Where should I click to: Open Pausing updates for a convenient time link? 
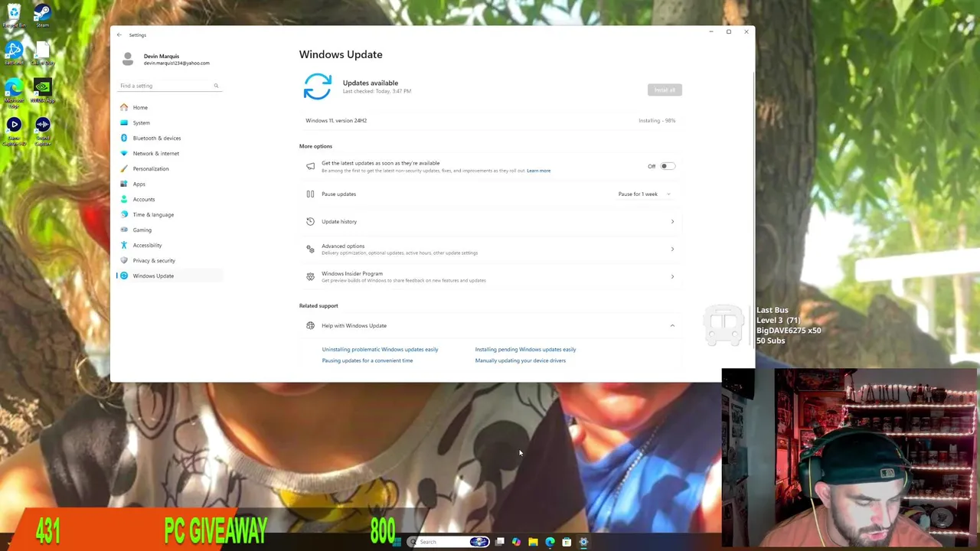367,360
